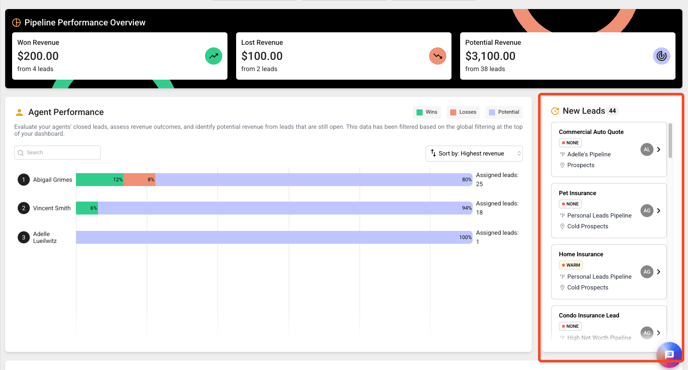688x370 pixels.
Task: Click the purple Potential Revenue radar icon
Action: (x=661, y=56)
